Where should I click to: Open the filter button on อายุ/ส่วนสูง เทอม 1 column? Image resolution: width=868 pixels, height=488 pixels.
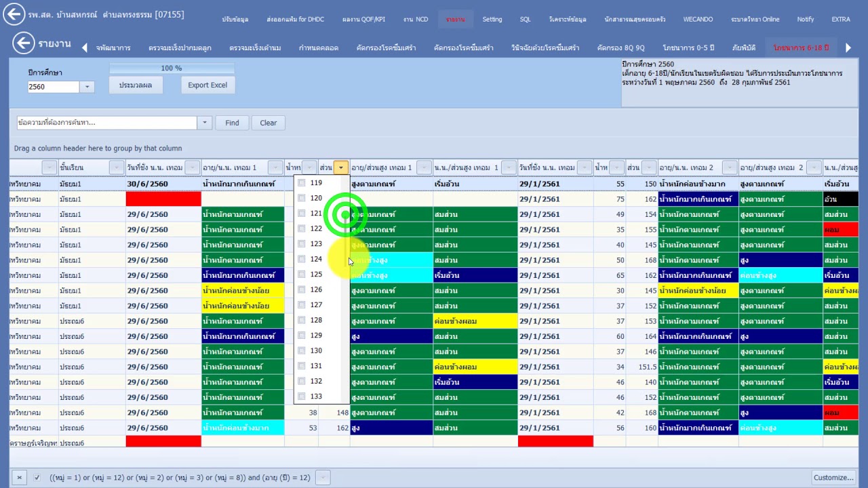point(424,167)
